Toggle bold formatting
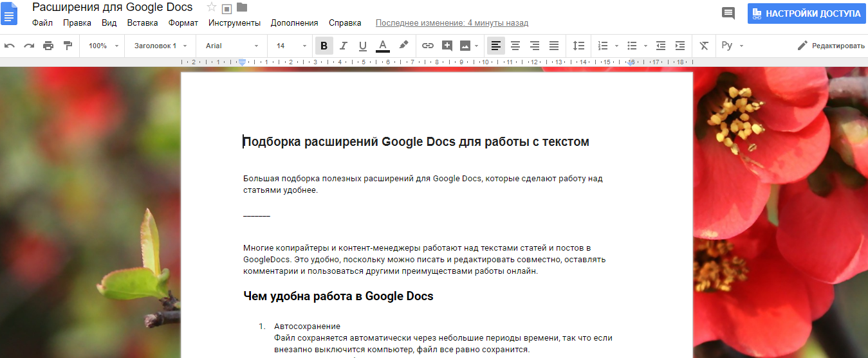 tap(324, 46)
